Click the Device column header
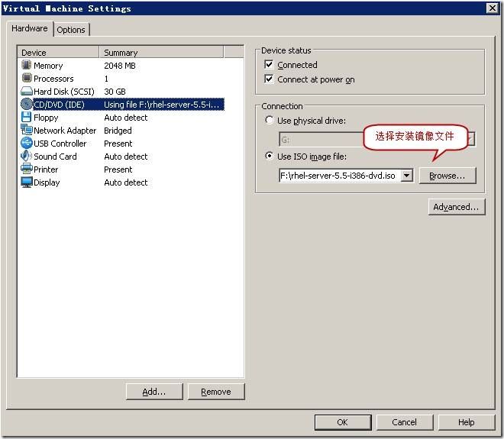Image resolution: width=504 pixels, height=439 pixels. [x=58, y=53]
